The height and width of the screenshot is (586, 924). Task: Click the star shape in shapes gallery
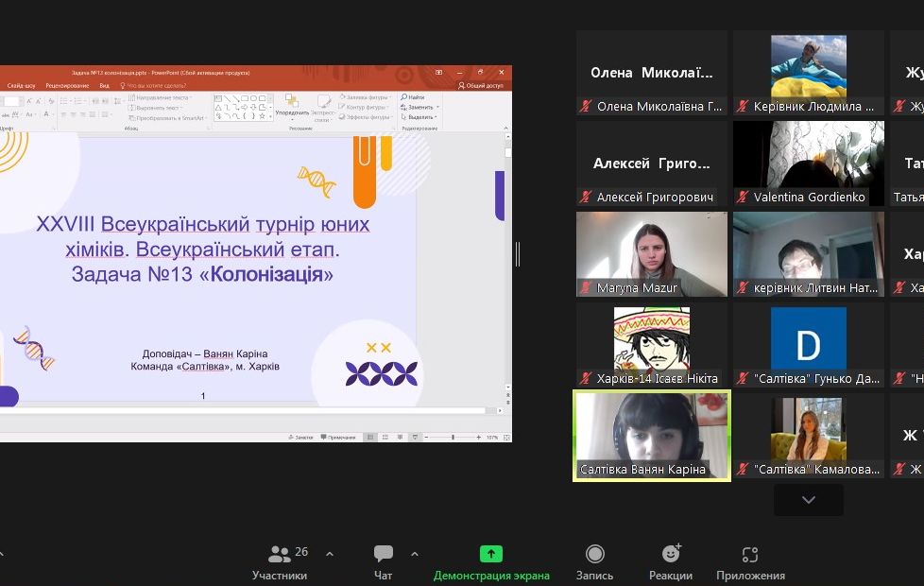pyautogui.click(x=263, y=117)
